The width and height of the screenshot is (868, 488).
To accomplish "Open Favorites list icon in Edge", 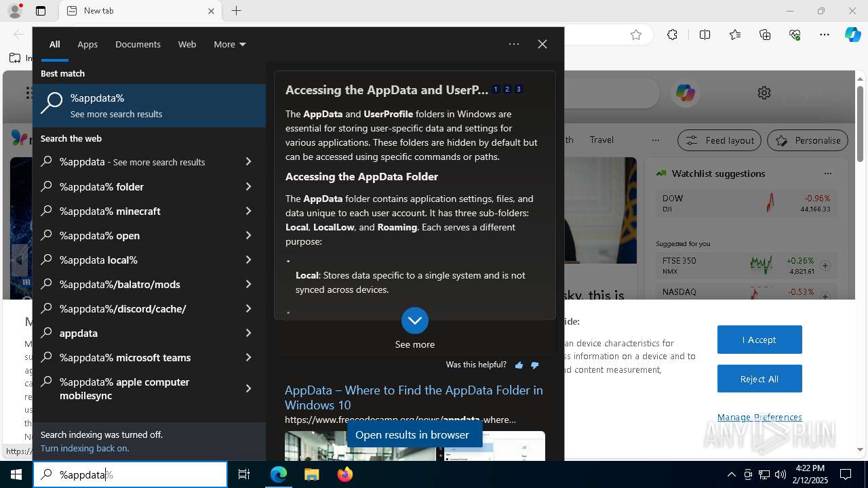I will point(735,35).
